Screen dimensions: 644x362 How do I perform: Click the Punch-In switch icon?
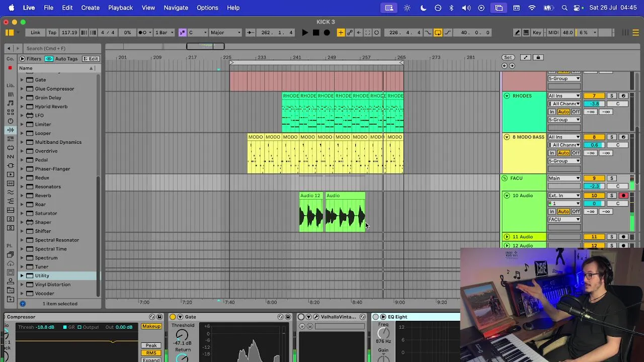(428, 33)
